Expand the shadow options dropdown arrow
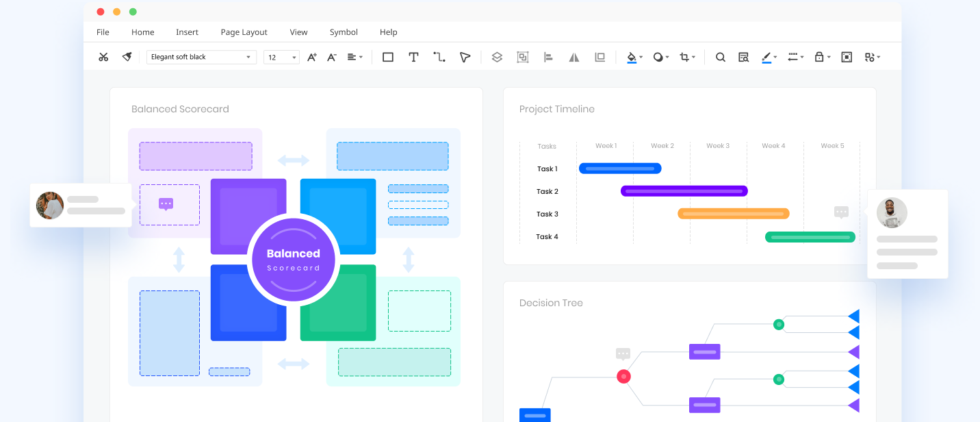980x422 pixels. click(667, 58)
